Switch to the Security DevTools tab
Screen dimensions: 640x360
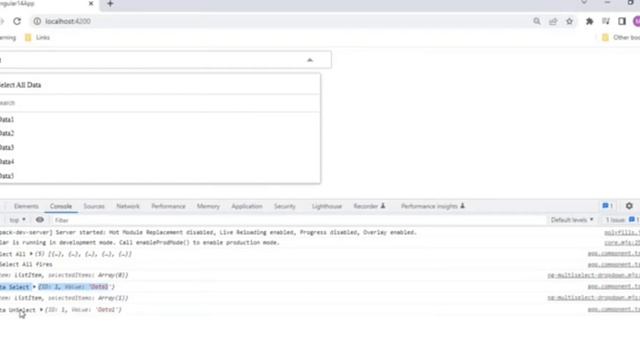[x=284, y=206]
